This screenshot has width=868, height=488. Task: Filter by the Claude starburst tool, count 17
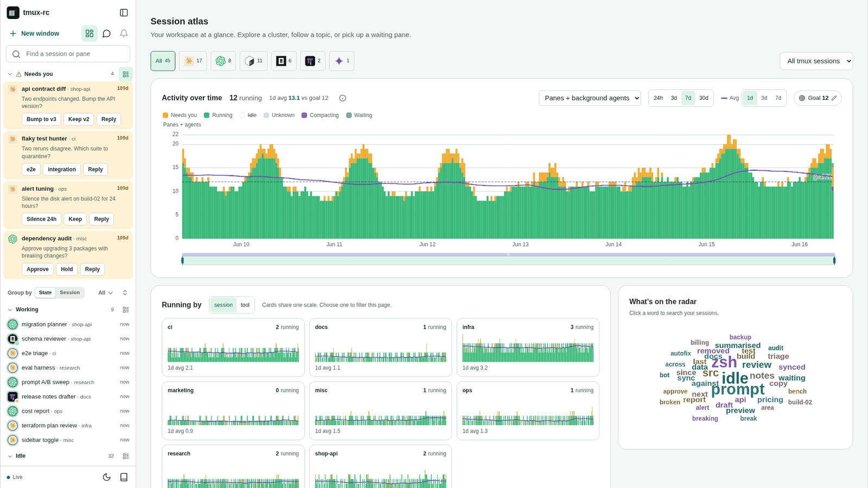point(193,61)
